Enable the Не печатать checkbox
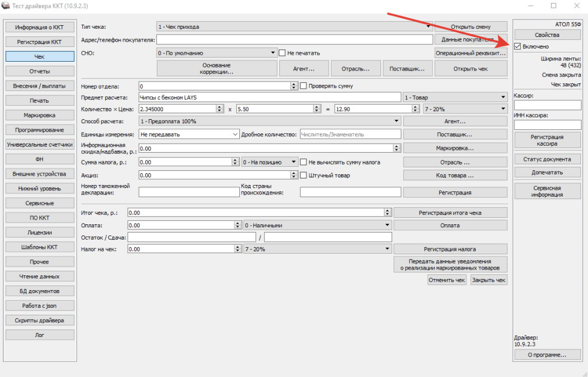Viewport: 588px width, 377px height. click(x=282, y=53)
